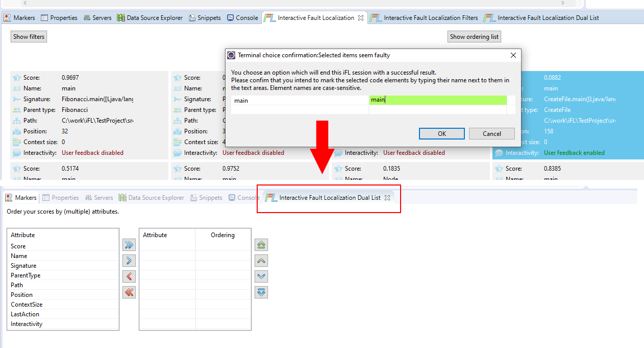Select ParentType in the Attribute list
This screenshot has height=348, width=644.
(x=63, y=275)
